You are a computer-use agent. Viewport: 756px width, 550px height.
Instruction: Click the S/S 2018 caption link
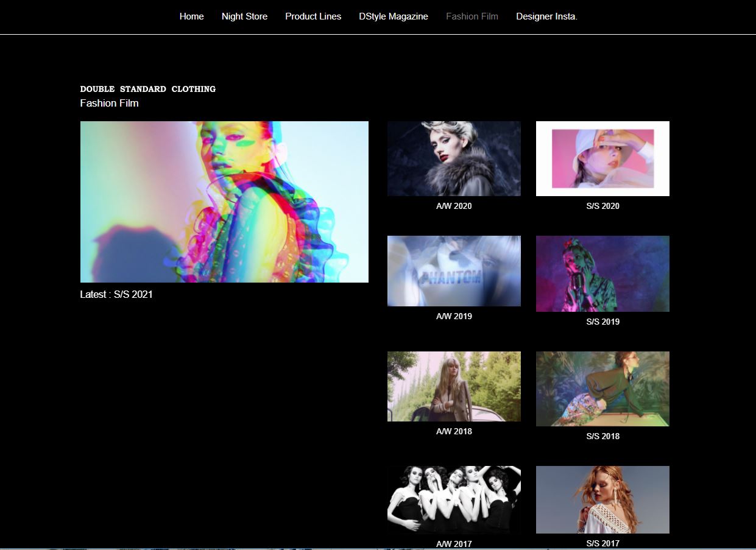[602, 436]
